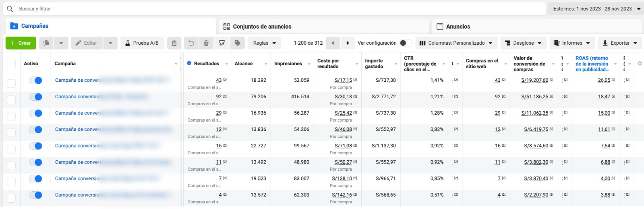The image size is (644, 209).
Task: Open the Columnas: Personalizado dropdown
Action: (456, 43)
